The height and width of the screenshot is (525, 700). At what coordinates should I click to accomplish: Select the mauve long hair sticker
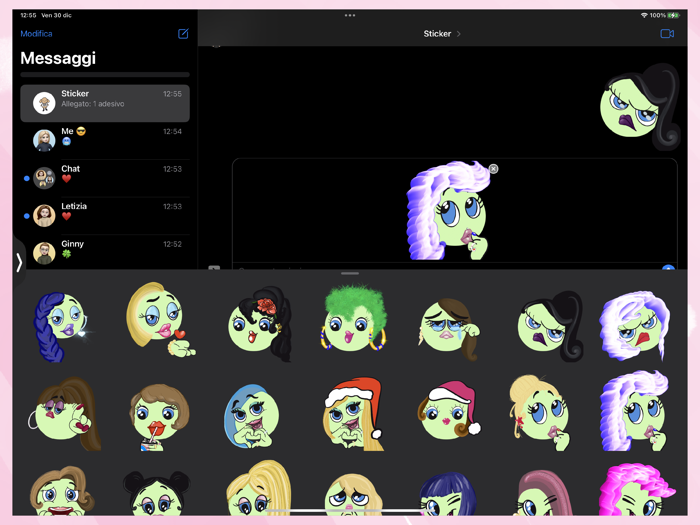[x=546, y=493]
